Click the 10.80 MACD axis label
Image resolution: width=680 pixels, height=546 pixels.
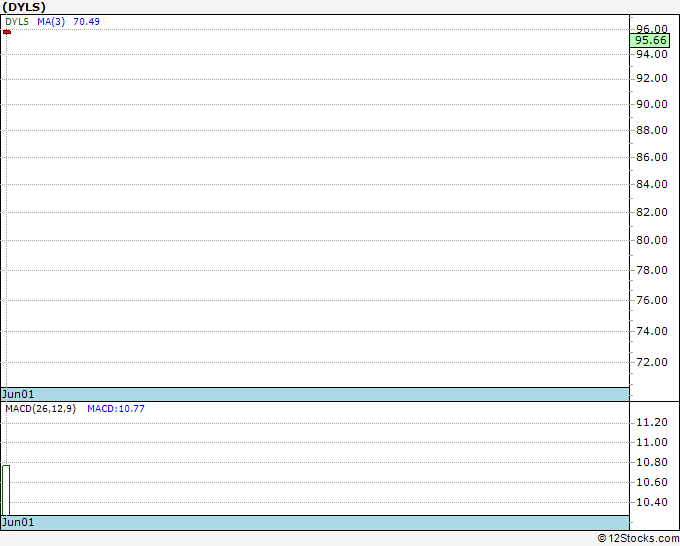[651, 462]
